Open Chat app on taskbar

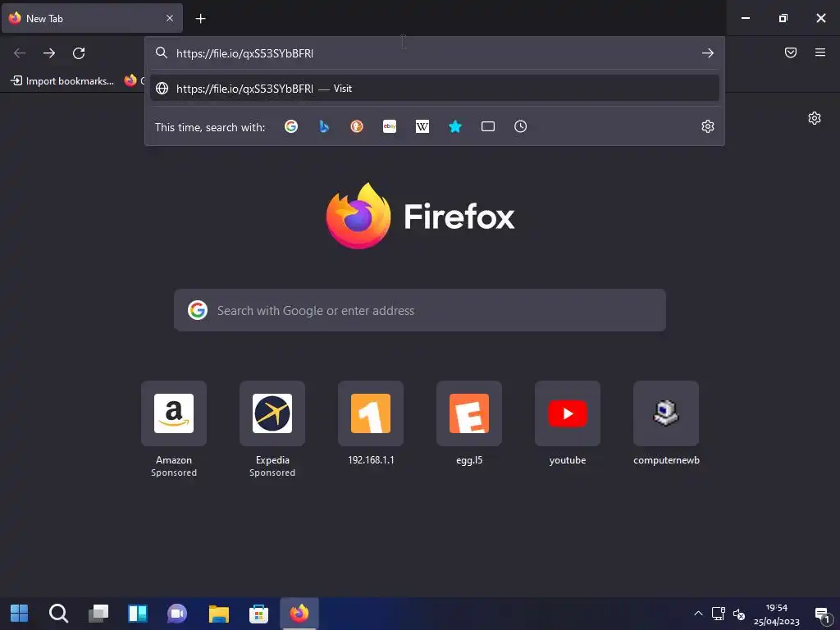tap(177, 614)
